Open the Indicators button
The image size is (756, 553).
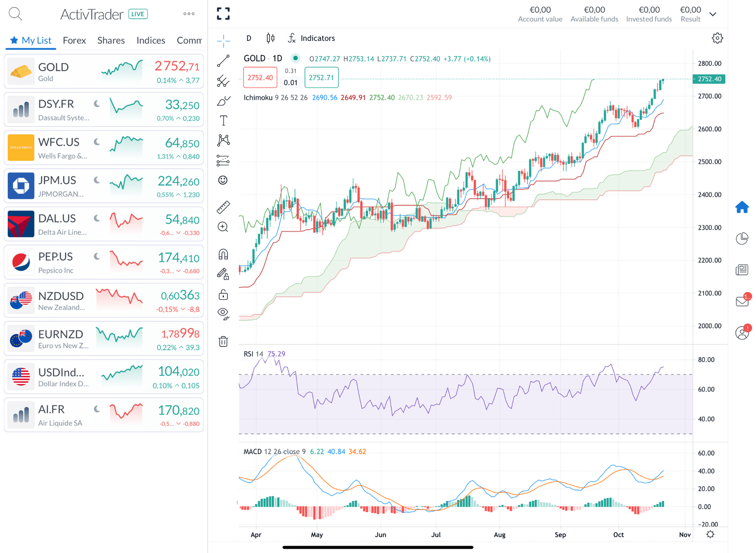tap(312, 38)
